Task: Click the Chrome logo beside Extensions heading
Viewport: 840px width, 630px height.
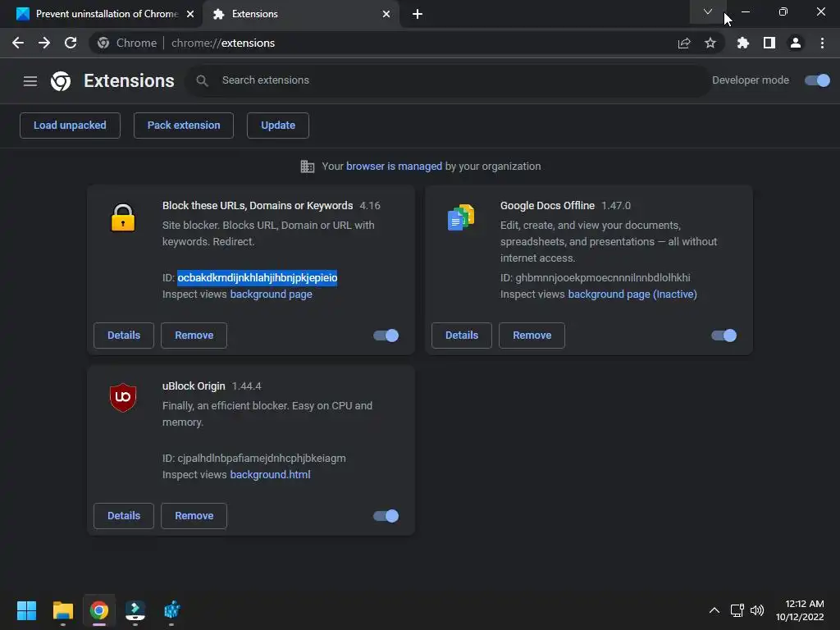Action: click(x=61, y=81)
